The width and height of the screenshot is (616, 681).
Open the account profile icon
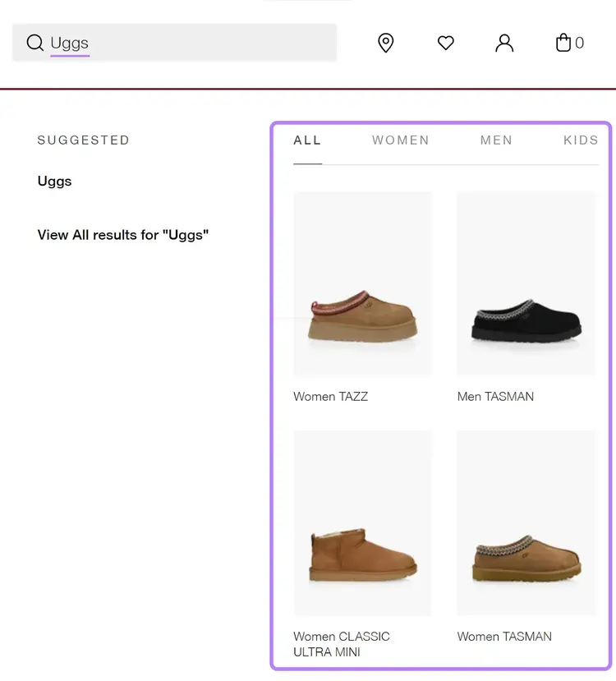pyautogui.click(x=504, y=43)
